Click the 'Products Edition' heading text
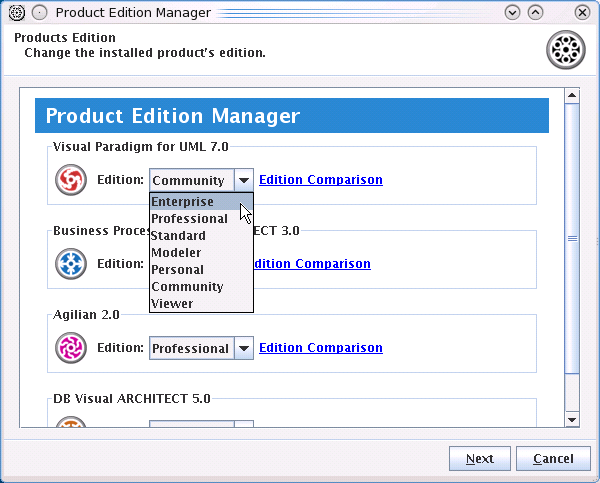The width and height of the screenshot is (600, 483). pyautogui.click(x=65, y=38)
